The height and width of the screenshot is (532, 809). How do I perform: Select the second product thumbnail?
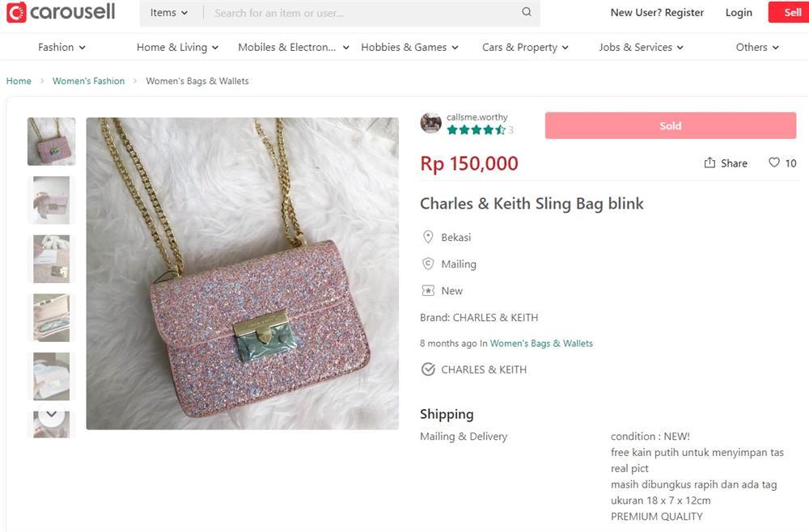[51, 200]
